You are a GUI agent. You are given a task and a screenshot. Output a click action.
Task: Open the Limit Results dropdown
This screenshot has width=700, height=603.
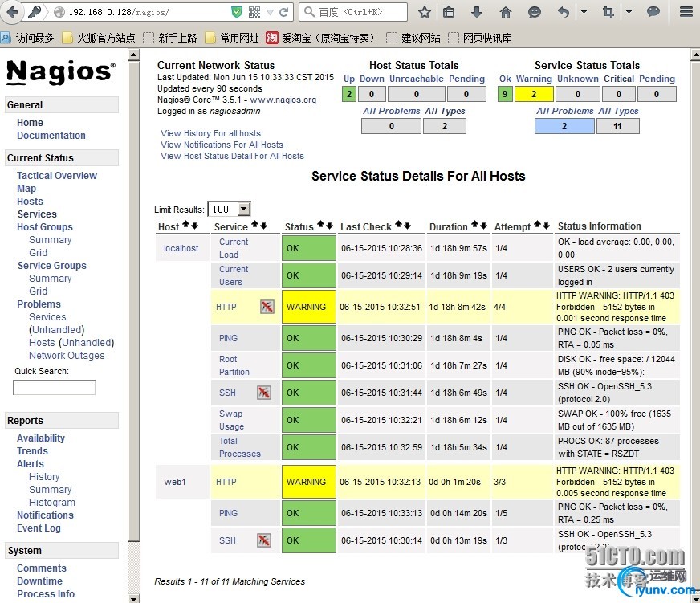229,209
